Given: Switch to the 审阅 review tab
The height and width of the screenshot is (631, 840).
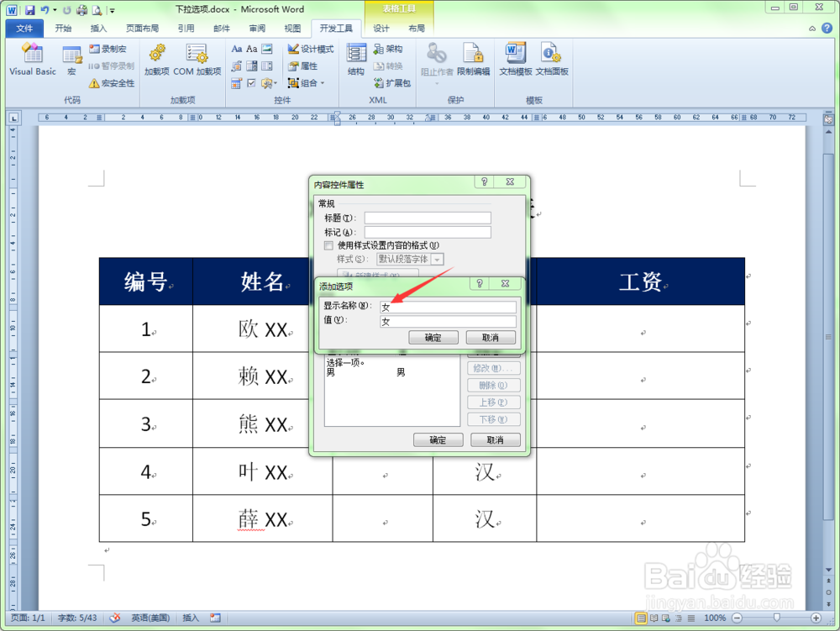Looking at the screenshot, I should [257, 29].
